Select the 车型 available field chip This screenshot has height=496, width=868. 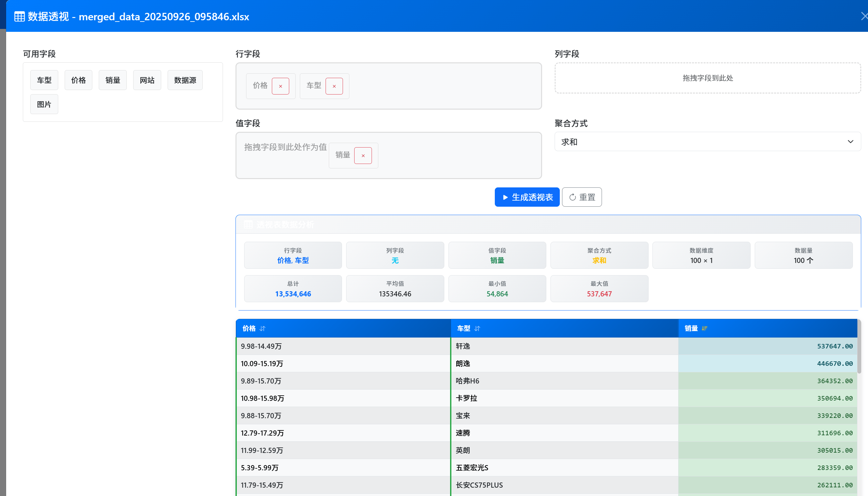point(44,80)
